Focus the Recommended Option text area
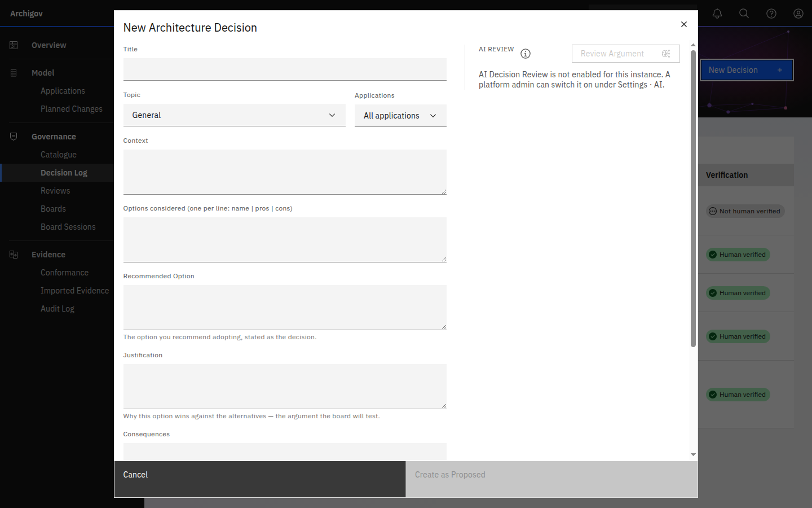The image size is (812, 508). 285,308
